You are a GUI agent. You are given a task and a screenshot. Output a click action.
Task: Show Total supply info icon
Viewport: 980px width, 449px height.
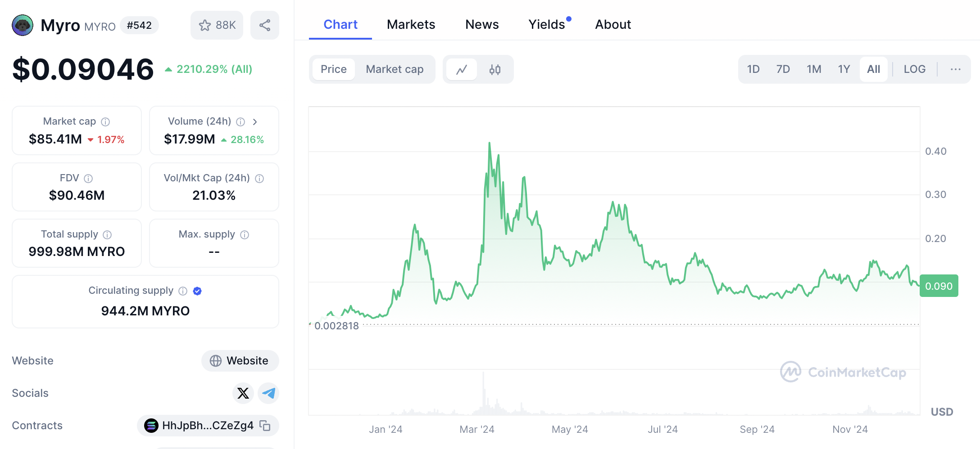click(107, 235)
